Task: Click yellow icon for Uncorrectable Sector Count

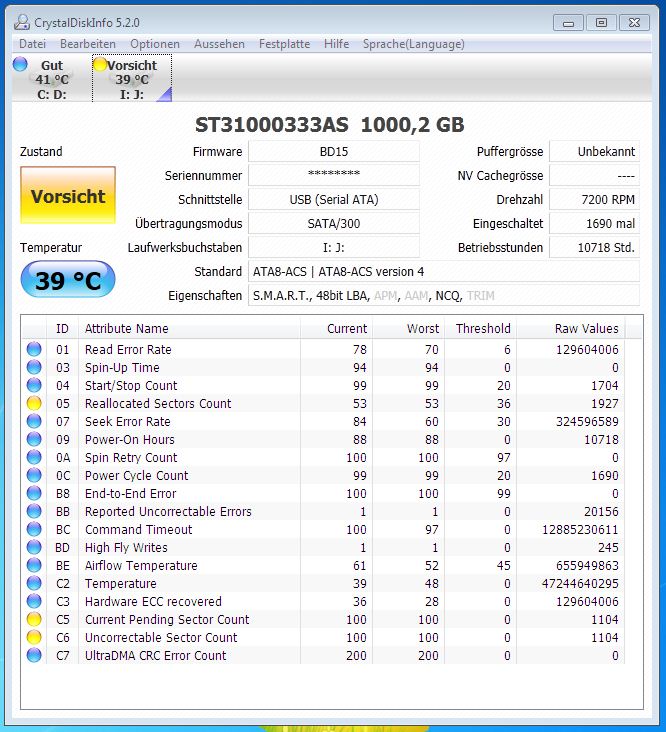Action: [34, 637]
